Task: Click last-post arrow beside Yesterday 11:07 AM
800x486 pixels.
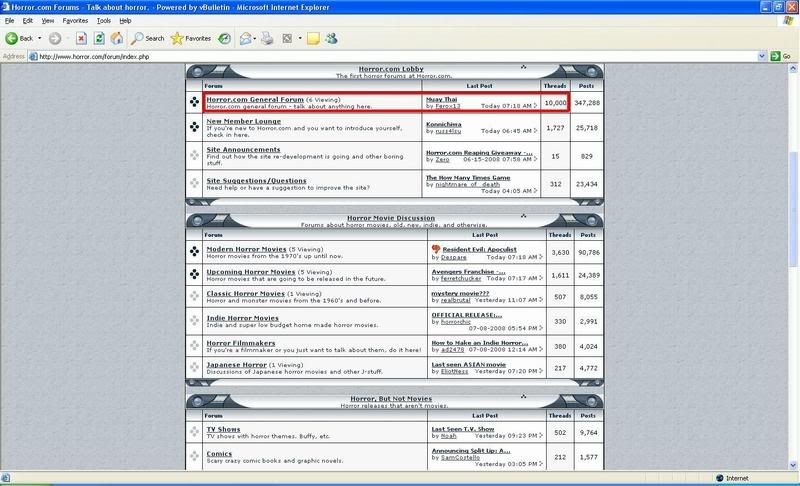Action: [x=541, y=300]
